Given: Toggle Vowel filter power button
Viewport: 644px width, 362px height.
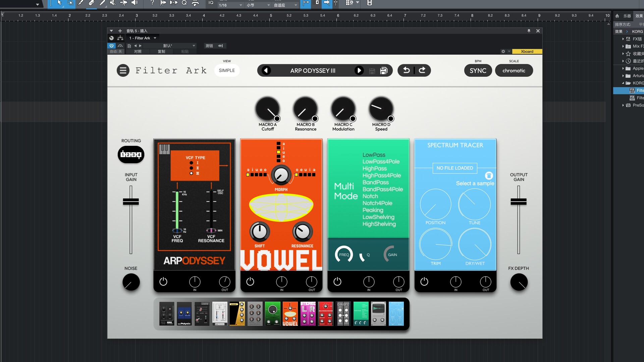Looking at the screenshot, I should (x=250, y=282).
